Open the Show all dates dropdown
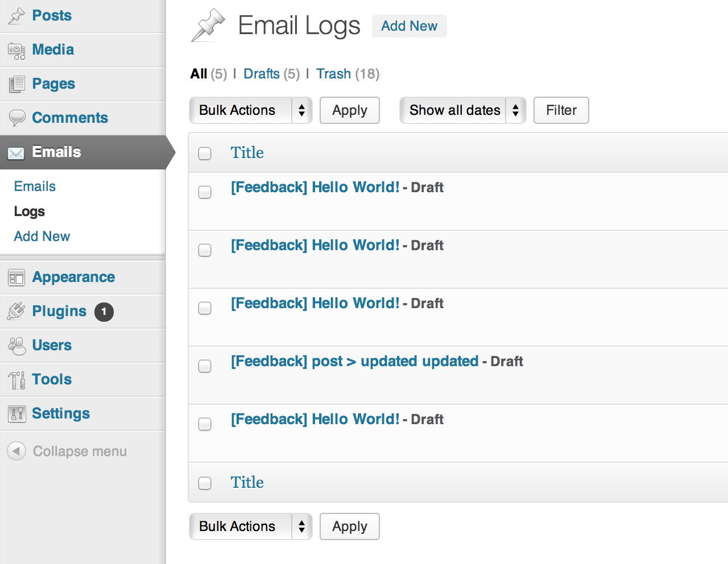 (462, 110)
